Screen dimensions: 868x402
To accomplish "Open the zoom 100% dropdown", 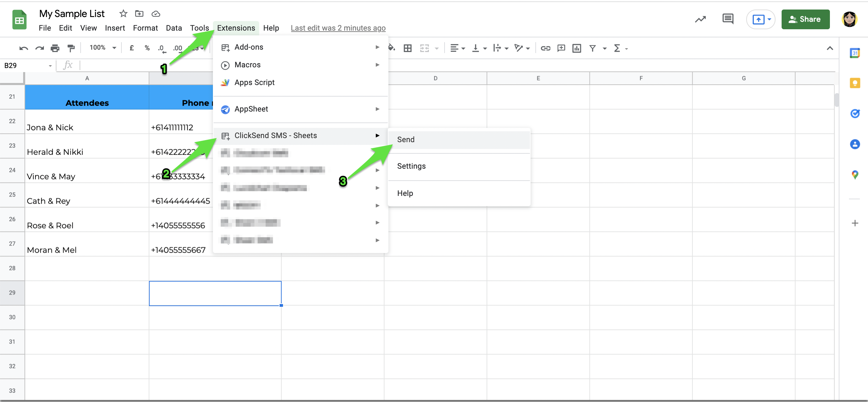I will [103, 48].
